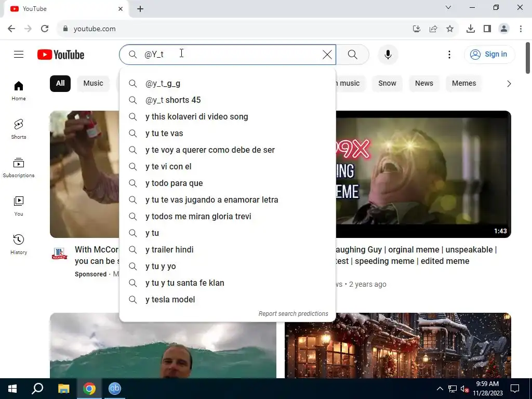The image size is (532, 399).
Task: Choose "y te voy a querer como debe de ser"
Action: [x=228, y=150]
